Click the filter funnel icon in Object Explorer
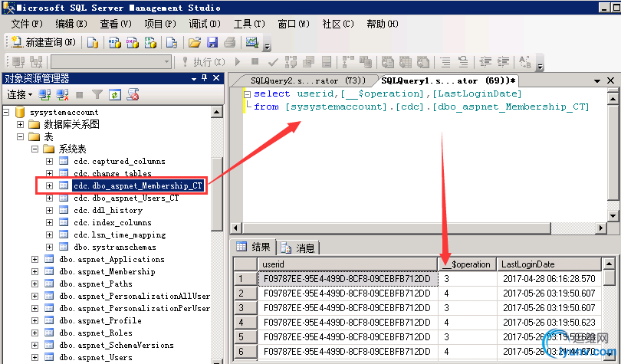Image resolution: width=621 pixels, height=364 pixels. pos(97,95)
